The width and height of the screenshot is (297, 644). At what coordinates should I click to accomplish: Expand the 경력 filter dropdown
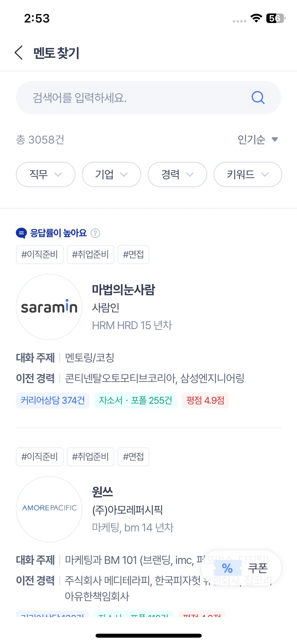[177, 174]
